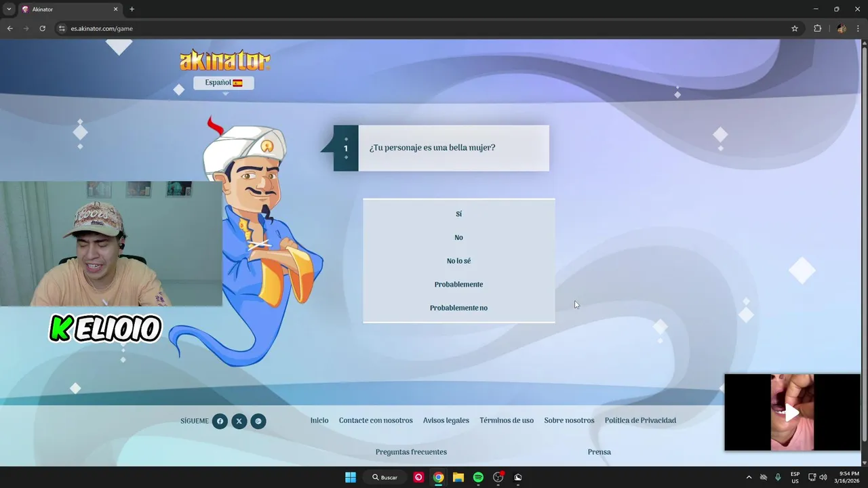868x488 pixels.
Task: Open the Chrome extensions menu
Action: (x=817, y=28)
